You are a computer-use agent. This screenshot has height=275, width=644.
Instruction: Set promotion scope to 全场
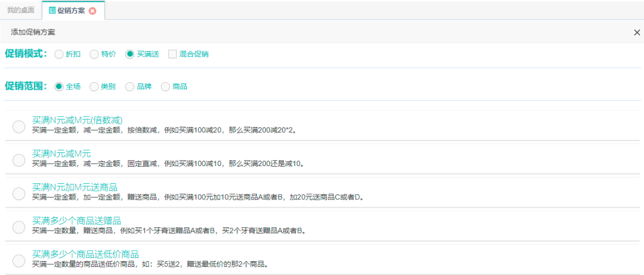pos(58,86)
